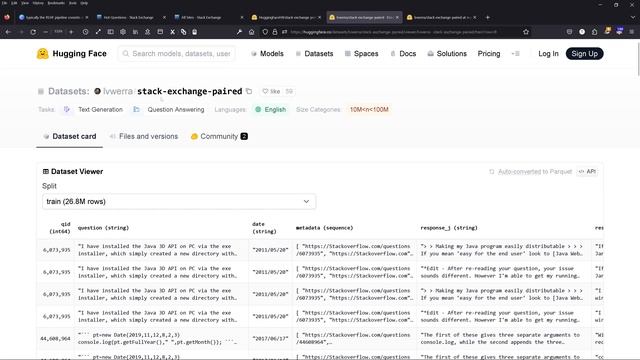Screen dimensions: 640x360
Task: Open the list-all-tabs chevron
Action: pyautogui.click(x=633, y=18)
